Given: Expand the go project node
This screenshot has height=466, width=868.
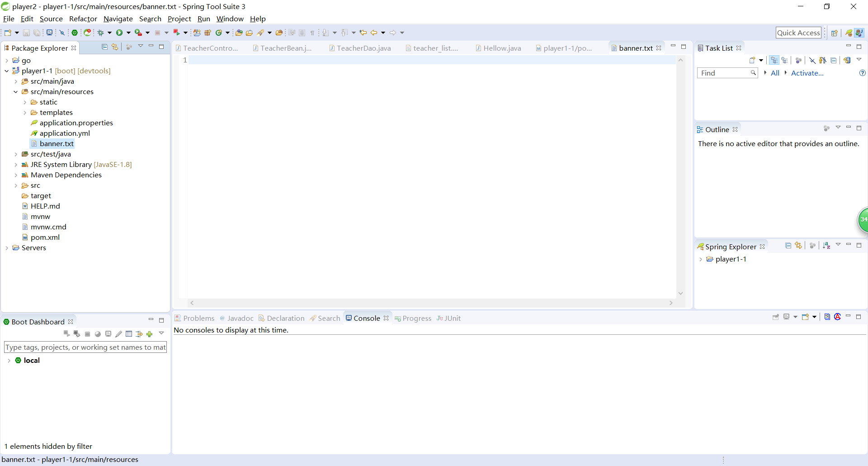Looking at the screenshot, I should [x=7, y=61].
